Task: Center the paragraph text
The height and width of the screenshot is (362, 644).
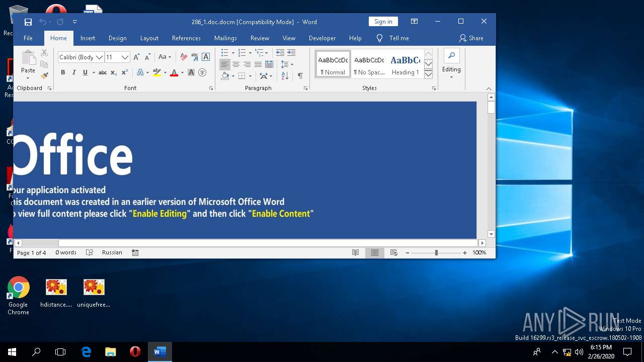Action: 236,64
